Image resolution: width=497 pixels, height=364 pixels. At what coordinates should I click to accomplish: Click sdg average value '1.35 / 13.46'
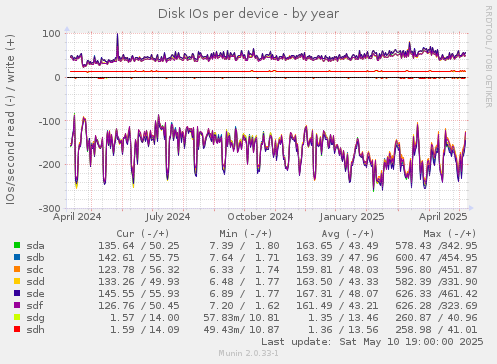coord(343,318)
